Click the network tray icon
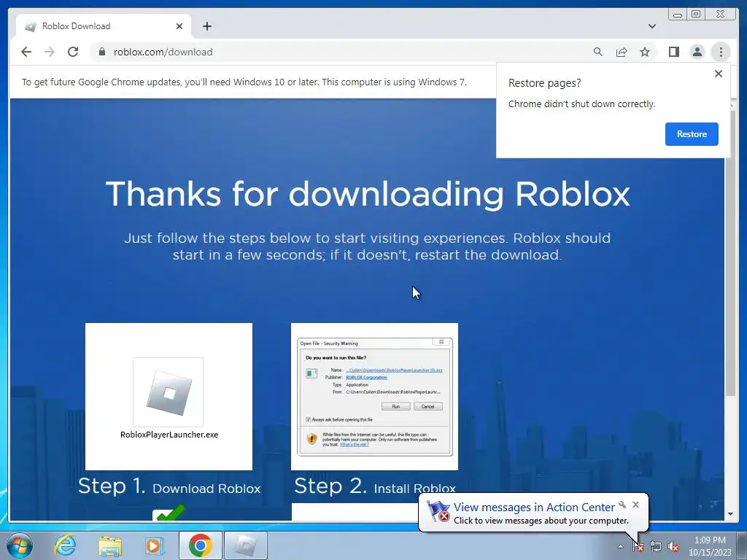Image resolution: width=747 pixels, height=560 pixels. pyautogui.click(x=656, y=546)
